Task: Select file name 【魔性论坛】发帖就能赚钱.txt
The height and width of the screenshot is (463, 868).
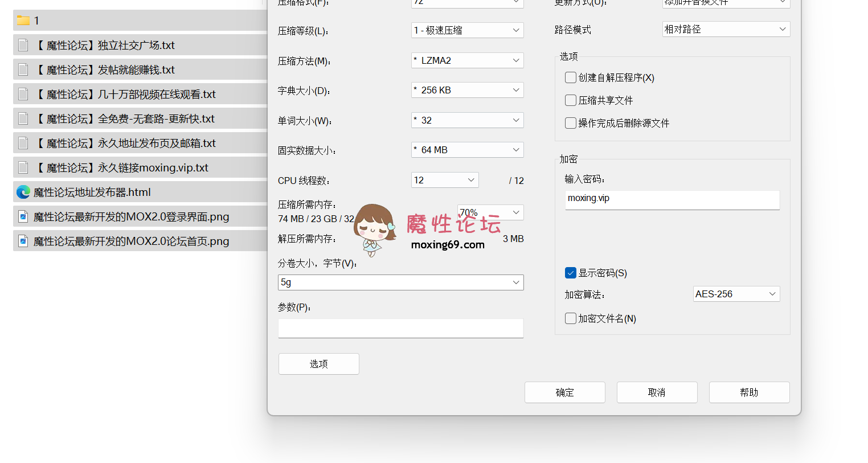Action: tap(104, 69)
